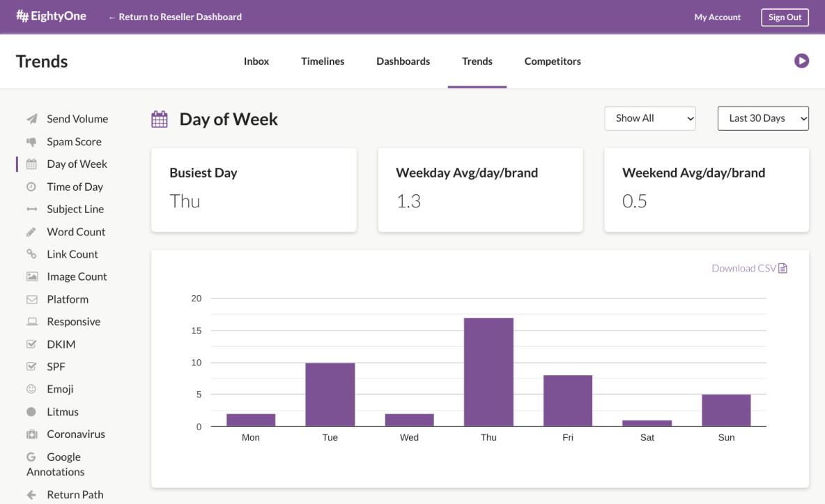Open Send Volume trend
Viewport: 825px width, 504px height.
77,119
